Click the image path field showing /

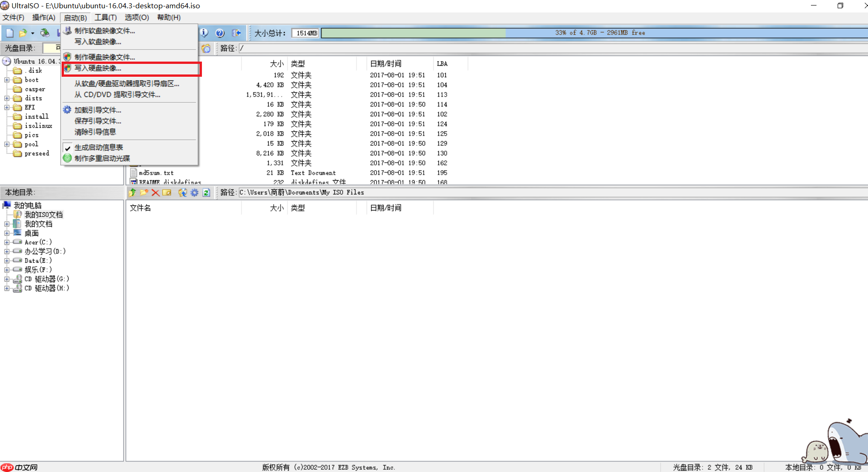click(x=553, y=48)
